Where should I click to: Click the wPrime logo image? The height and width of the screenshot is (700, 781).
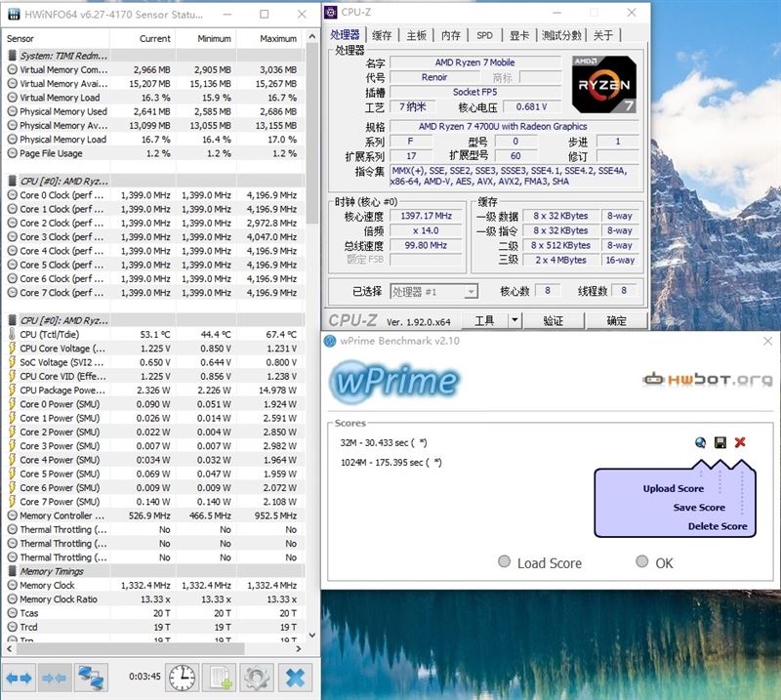(x=394, y=381)
